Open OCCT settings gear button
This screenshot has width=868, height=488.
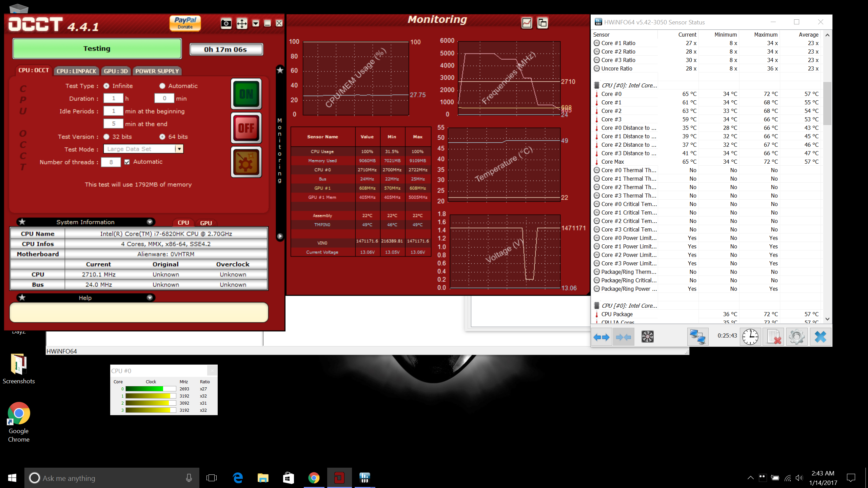coord(246,162)
